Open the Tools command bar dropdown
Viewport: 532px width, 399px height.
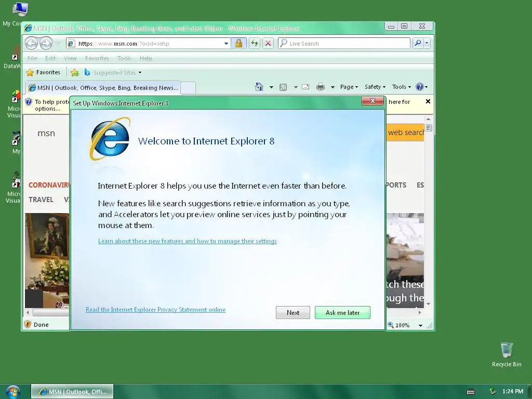click(x=402, y=87)
